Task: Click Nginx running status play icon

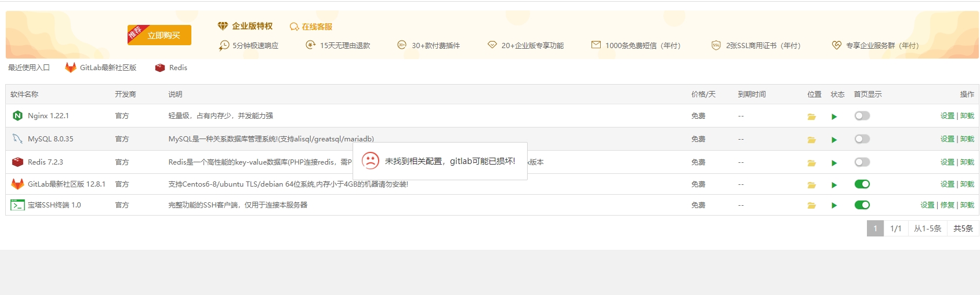Action: 834,116
